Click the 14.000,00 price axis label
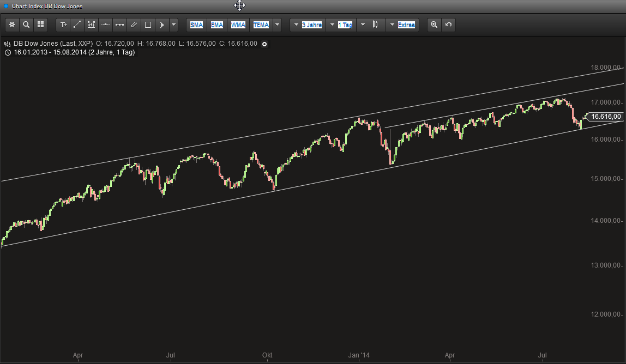Viewport: 626px width, 364px height. (606, 221)
